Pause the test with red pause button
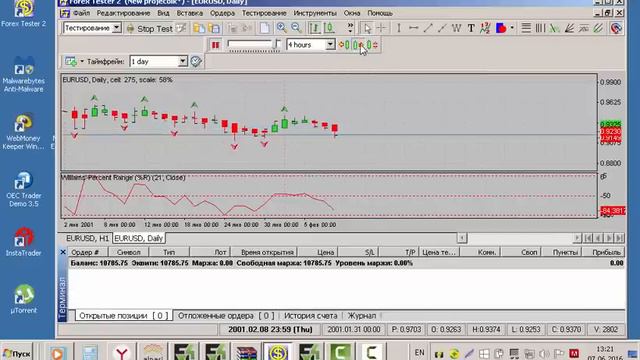The width and height of the screenshot is (640, 360). [216, 45]
